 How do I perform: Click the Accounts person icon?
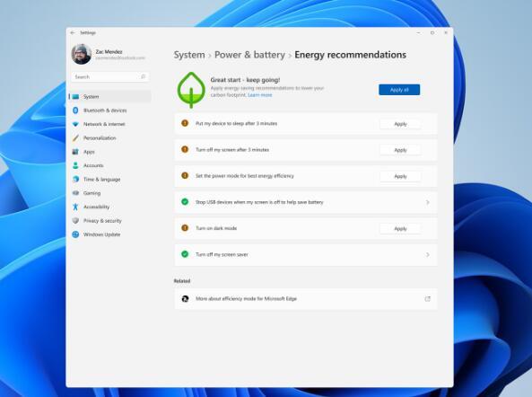[x=75, y=165]
